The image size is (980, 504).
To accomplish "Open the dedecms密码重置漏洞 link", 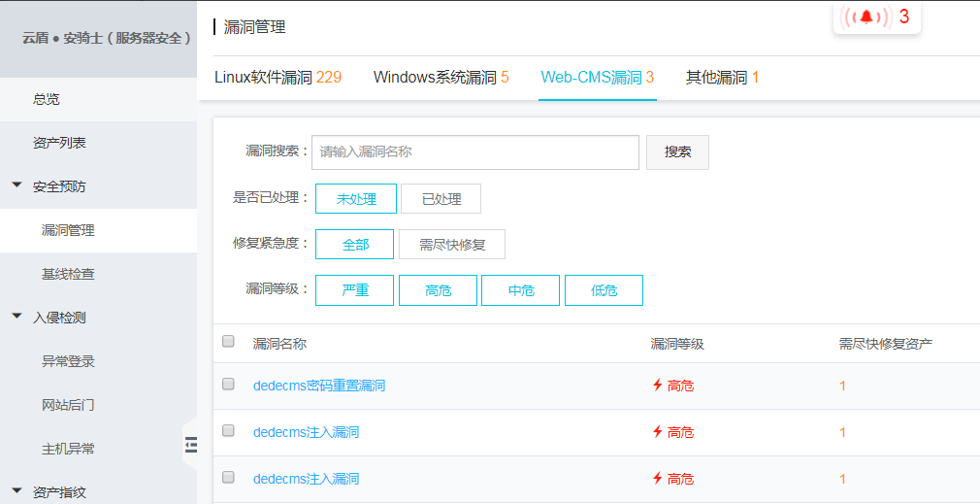I will click(x=319, y=386).
